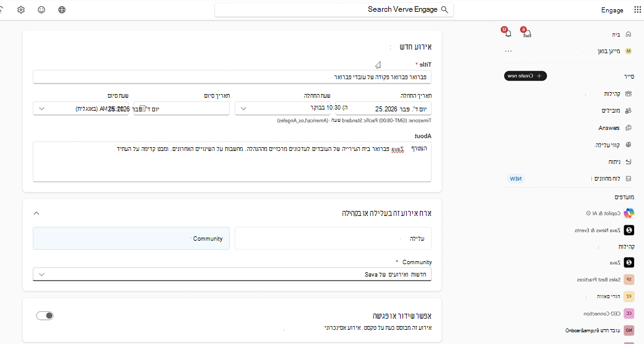Image resolution: width=644 pixels, height=344 pixels.
Task: Click the dashboard icon beside לוח מחוונים
Action: click(629, 179)
